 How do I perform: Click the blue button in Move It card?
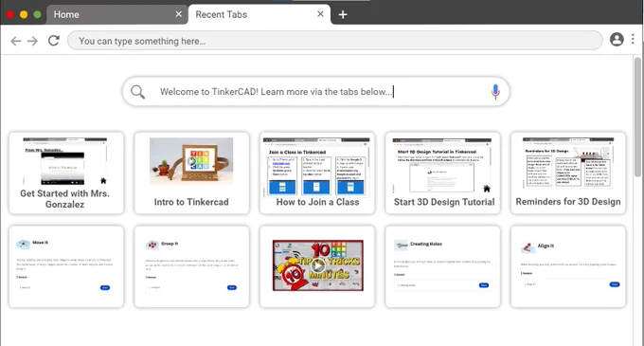point(105,287)
